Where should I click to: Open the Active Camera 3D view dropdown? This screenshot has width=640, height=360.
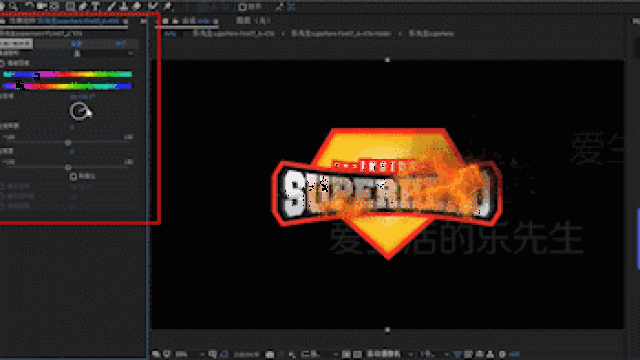389,354
